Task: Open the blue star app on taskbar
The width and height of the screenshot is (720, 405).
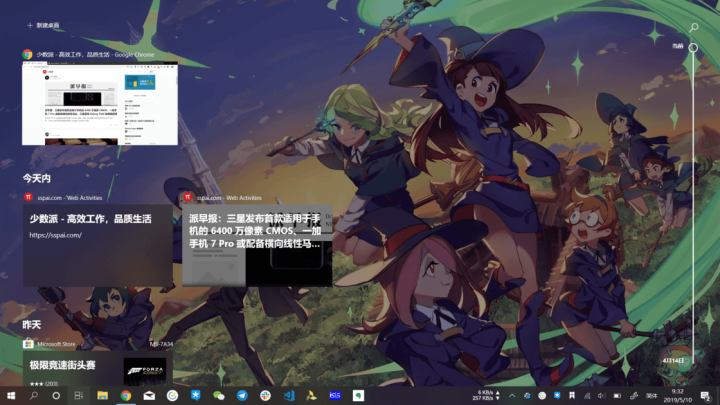Action: 196,395
